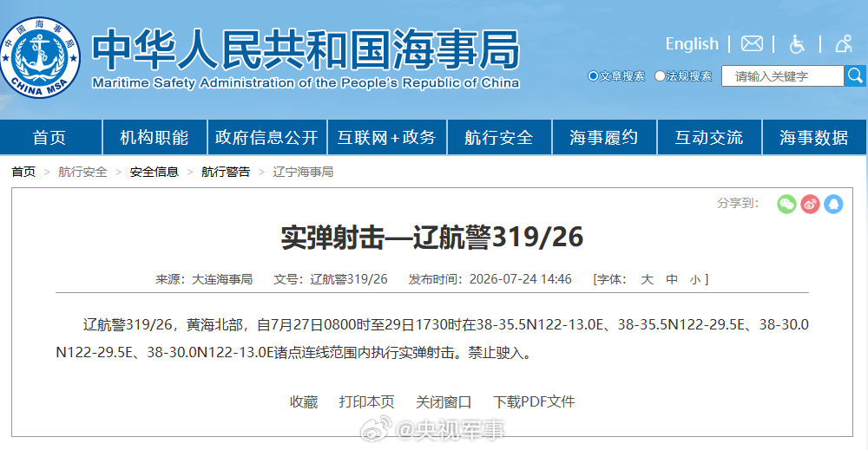Go to 互联网+政务 menu
Viewport: 868px width, 450px height.
[x=387, y=137]
